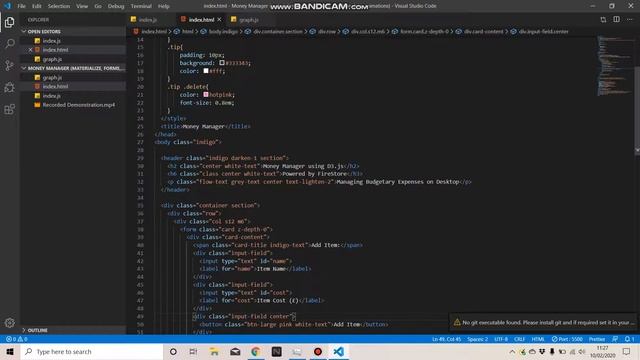Screen dimensions: 640x360
Task: Open the Windows Start menu
Action: point(10,351)
